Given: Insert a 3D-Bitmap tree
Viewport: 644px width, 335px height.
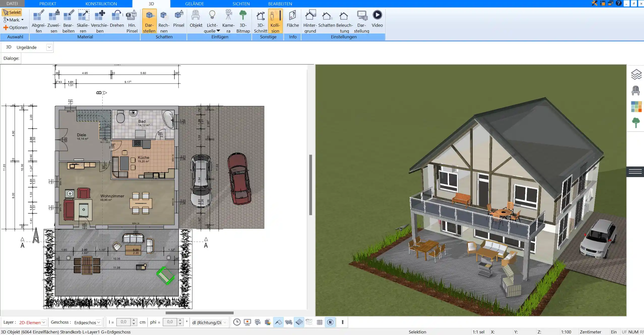Looking at the screenshot, I should pos(243,21).
